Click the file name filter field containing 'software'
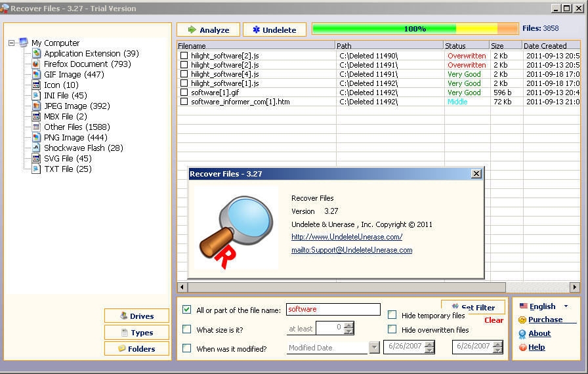The width and height of the screenshot is (588, 374). click(x=333, y=309)
